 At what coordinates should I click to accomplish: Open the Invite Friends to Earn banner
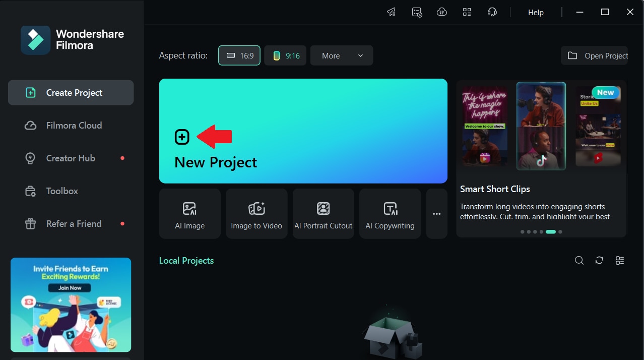[71, 305]
